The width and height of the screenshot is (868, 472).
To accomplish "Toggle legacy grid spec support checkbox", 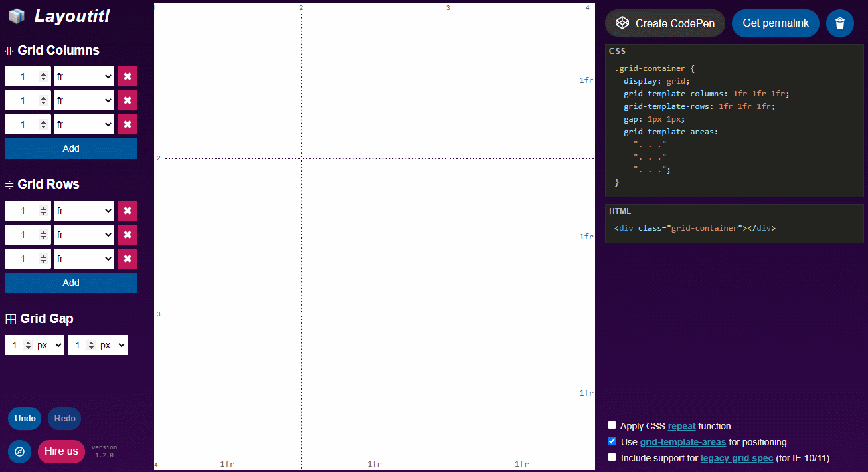I will pyautogui.click(x=612, y=457).
